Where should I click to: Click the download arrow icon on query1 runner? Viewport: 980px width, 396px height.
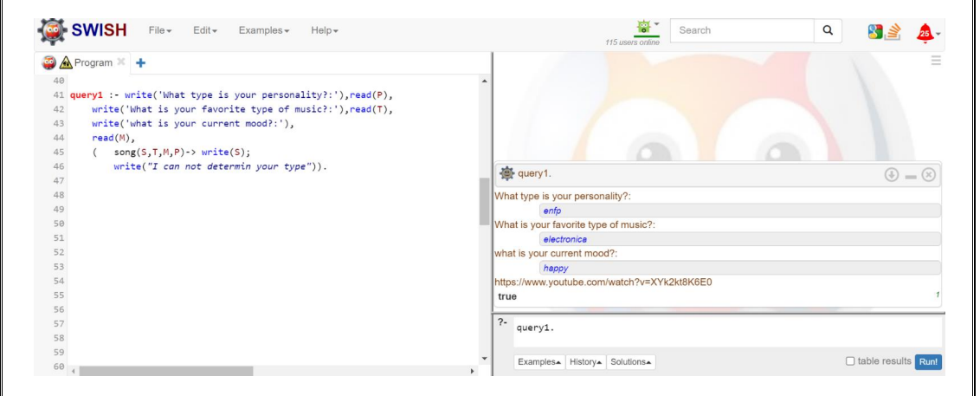pyautogui.click(x=891, y=175)
